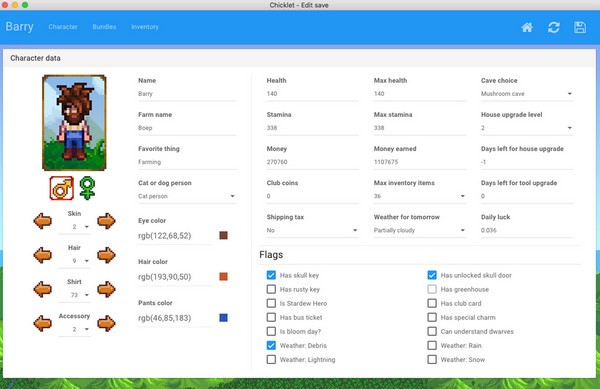This screenshot has width=600, height=389.
Task: Open the Shirt number dropdown
Action: coord(74,295)
